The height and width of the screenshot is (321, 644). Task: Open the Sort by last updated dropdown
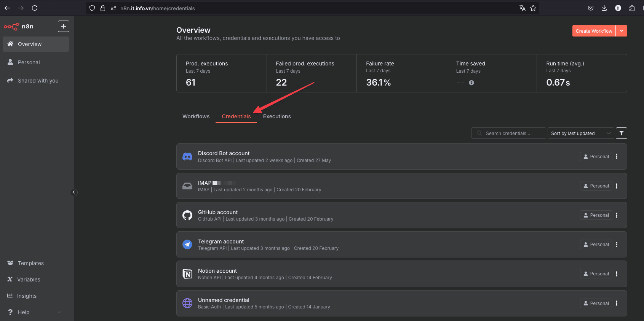[580, 133]
